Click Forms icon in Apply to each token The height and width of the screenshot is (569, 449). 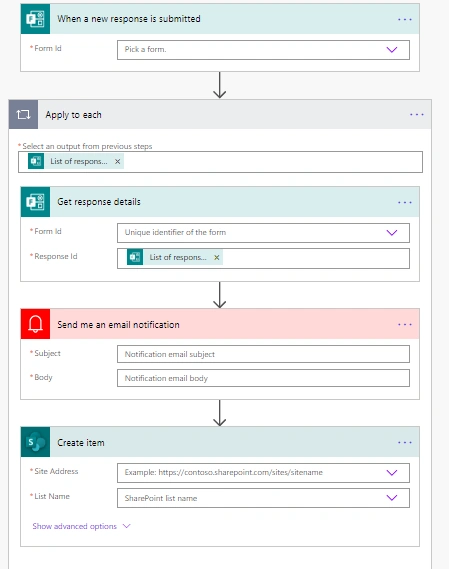tap(36, 161)
